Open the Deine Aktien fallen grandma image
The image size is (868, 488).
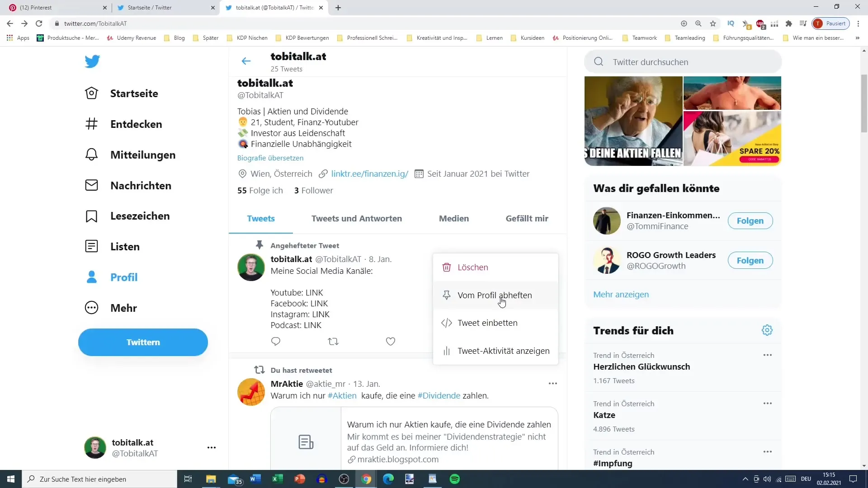click(633, 121)
